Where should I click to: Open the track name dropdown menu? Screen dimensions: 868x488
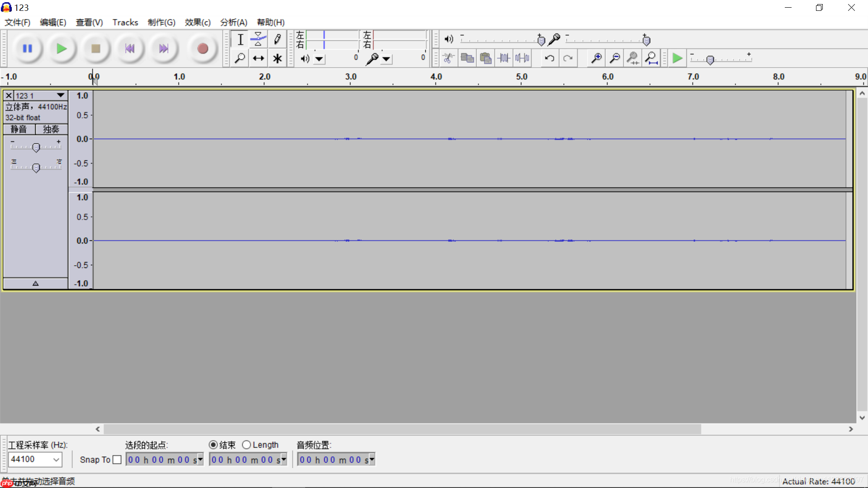click(60, 95)
